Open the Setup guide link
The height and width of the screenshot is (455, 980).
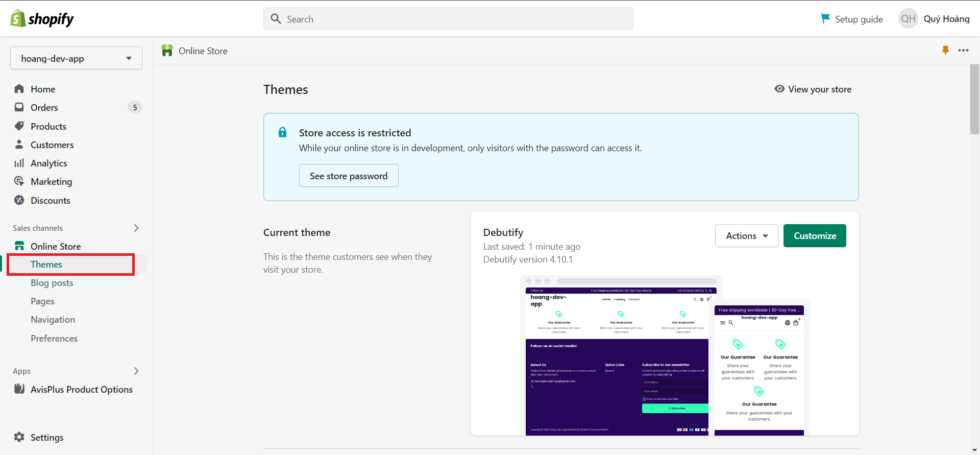pos(859,19)
